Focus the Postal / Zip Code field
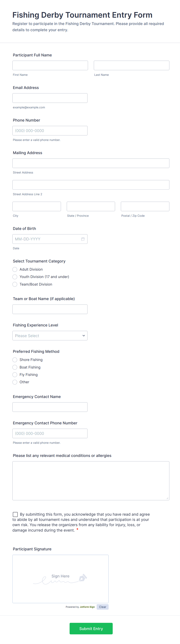The height and width of the screenshot is (644, 180). point(145,206)
